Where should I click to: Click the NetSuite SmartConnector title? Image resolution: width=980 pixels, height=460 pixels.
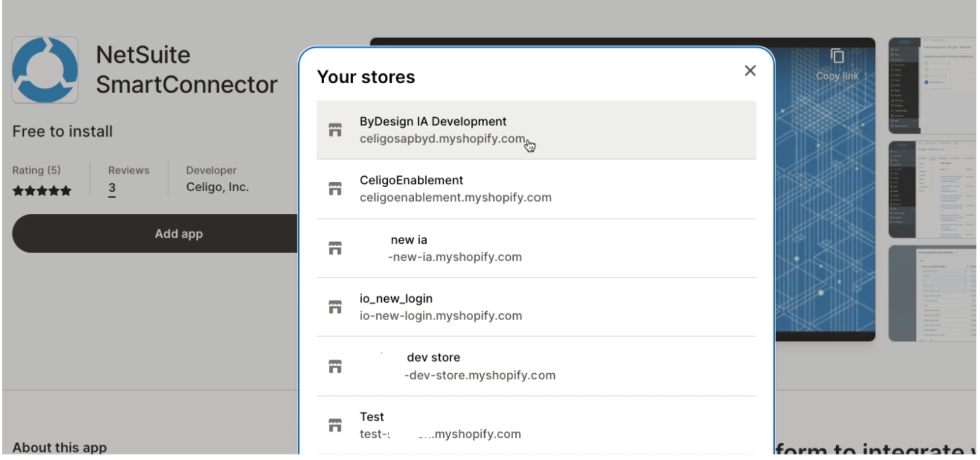pyautogui.click(x=186, y=70)
